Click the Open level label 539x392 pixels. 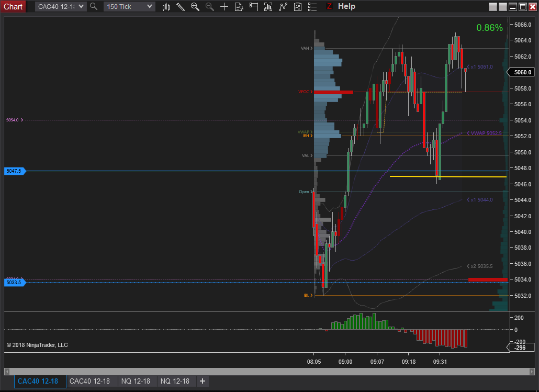[305, 192]
